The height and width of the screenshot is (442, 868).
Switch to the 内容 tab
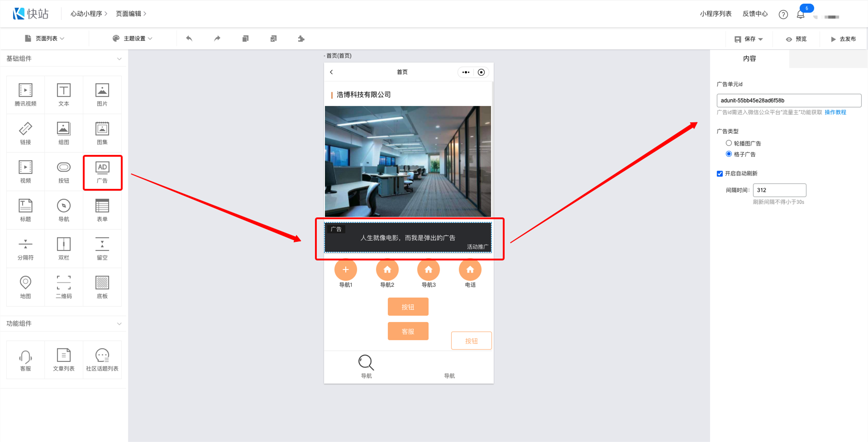(x=749, y=59)
